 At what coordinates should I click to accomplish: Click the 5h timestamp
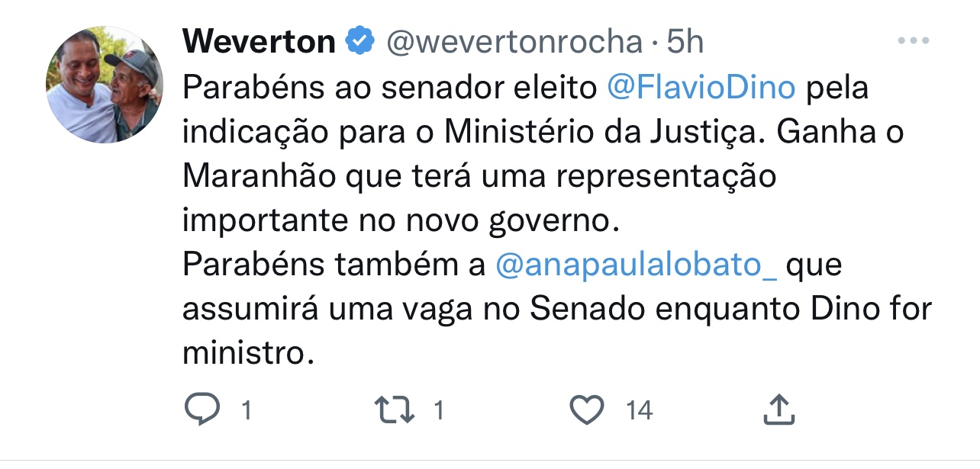685,42
